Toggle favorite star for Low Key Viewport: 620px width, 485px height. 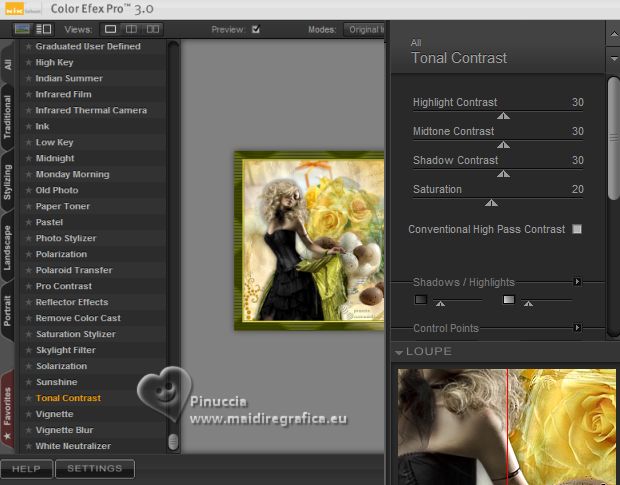(28, 142)
